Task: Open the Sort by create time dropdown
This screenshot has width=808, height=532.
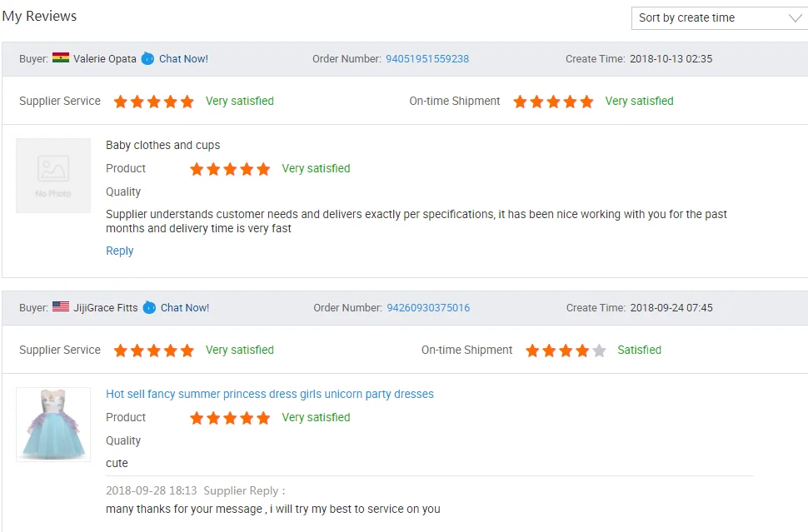Action: point(720,18)
